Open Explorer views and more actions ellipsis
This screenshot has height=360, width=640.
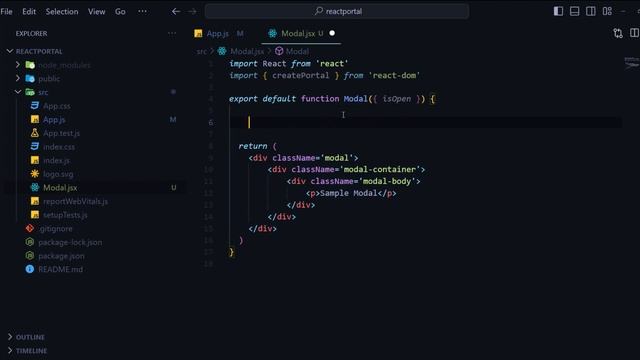pyautogui.click(x=172, y=33)
